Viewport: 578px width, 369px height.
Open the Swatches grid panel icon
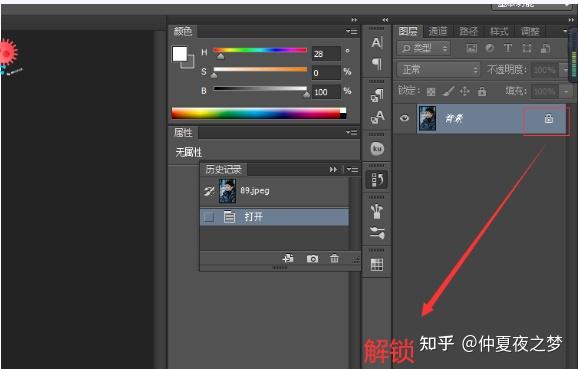click(x=377, y=264)
